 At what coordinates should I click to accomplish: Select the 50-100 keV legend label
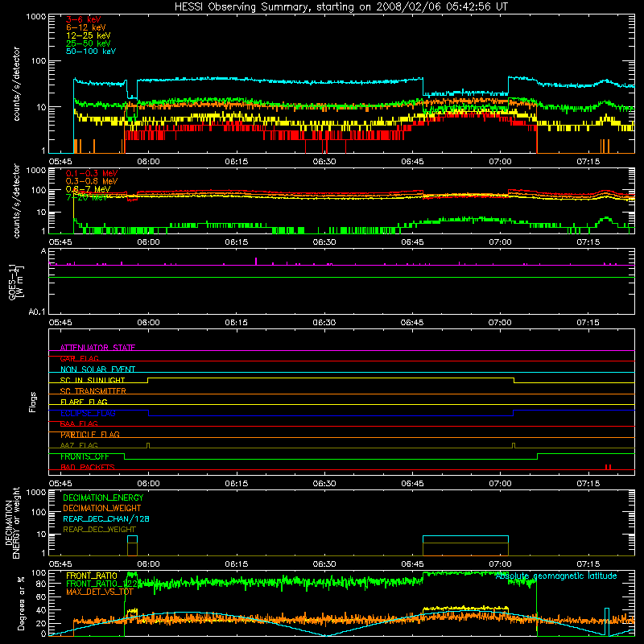click(x=91, y=52)
